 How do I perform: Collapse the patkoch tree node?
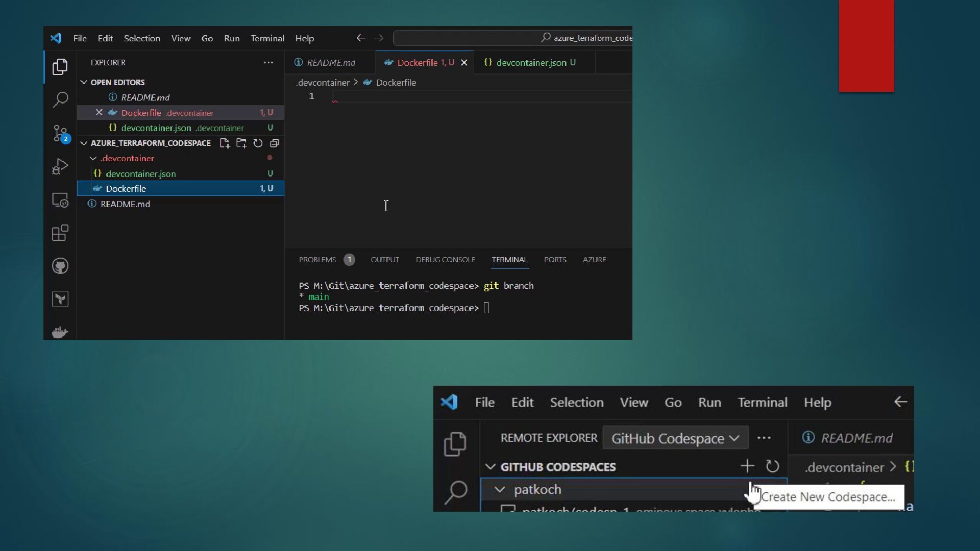point(500,490)
